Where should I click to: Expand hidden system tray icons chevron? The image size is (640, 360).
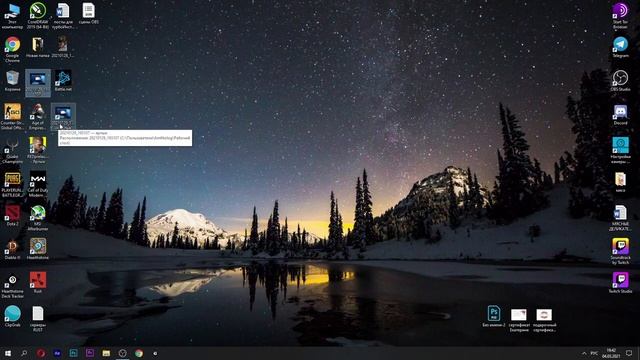(x=584, y=353)
